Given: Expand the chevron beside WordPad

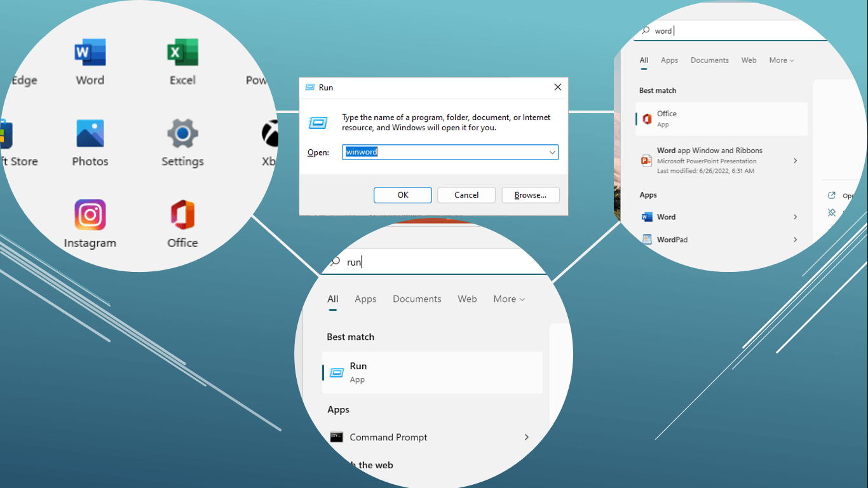Looking at the screenshot, I should [x=795, y=240].
